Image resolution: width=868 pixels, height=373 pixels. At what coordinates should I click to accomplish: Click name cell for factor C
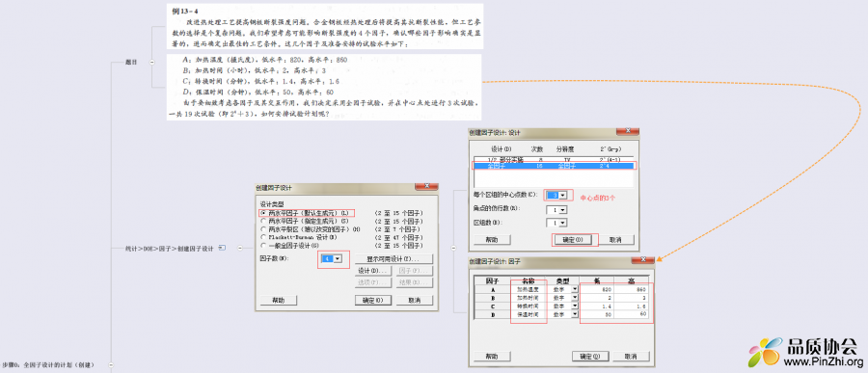[529, 306]
